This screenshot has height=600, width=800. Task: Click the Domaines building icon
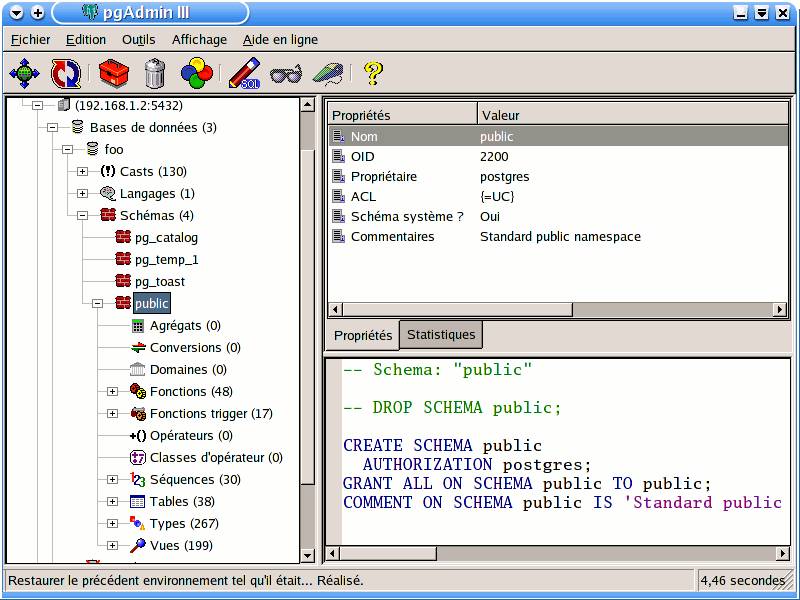coord(137,369)
